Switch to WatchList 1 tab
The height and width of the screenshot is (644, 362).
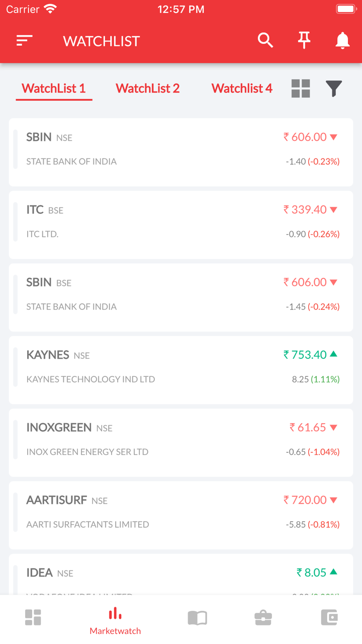tap(54, 89)
